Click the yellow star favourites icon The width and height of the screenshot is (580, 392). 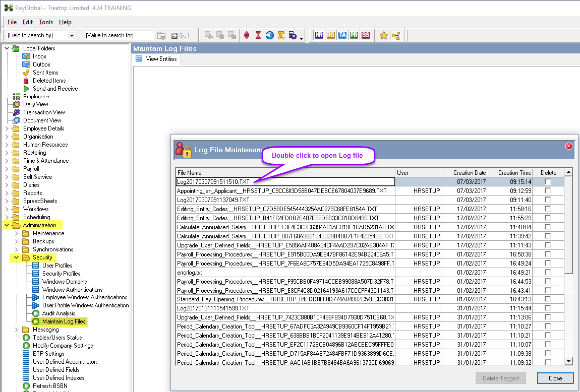pyautogui.click(x=384, y=35)
